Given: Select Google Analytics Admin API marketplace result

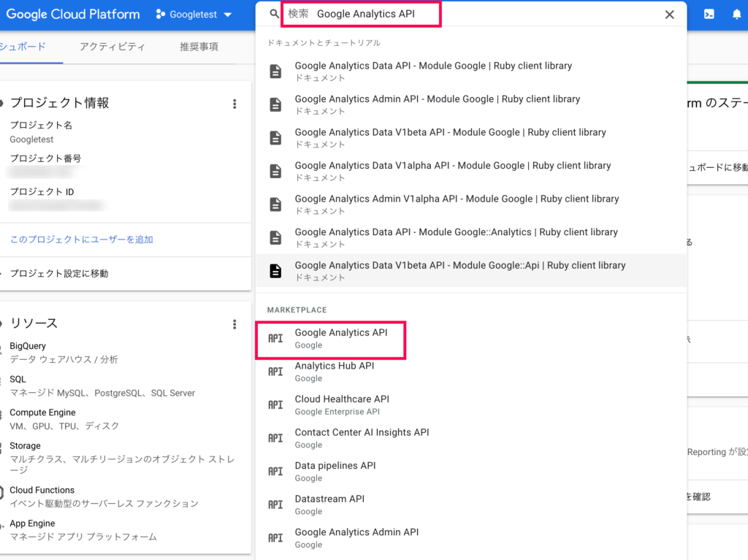Looking at the screenshot, I should (471, 538).
